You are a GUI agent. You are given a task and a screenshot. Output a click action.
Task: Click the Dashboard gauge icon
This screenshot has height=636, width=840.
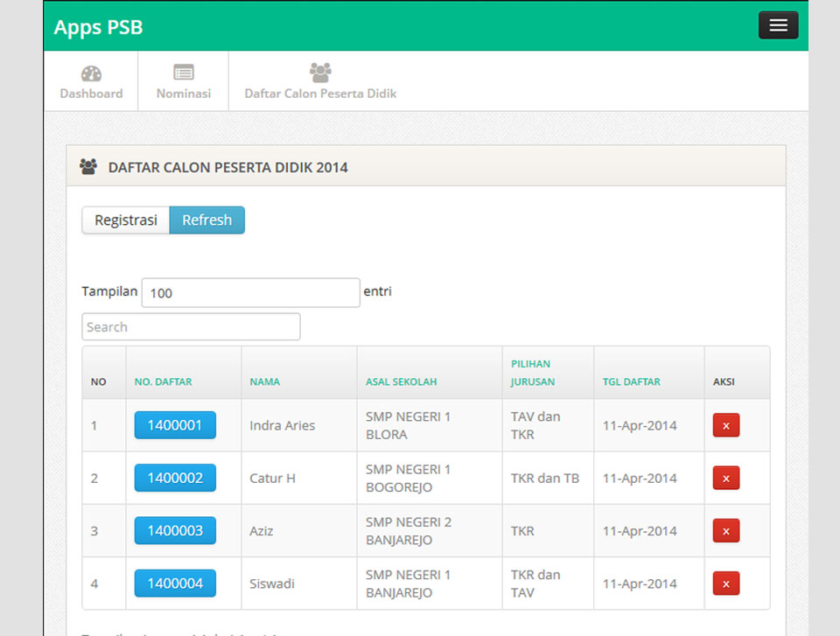91,73
